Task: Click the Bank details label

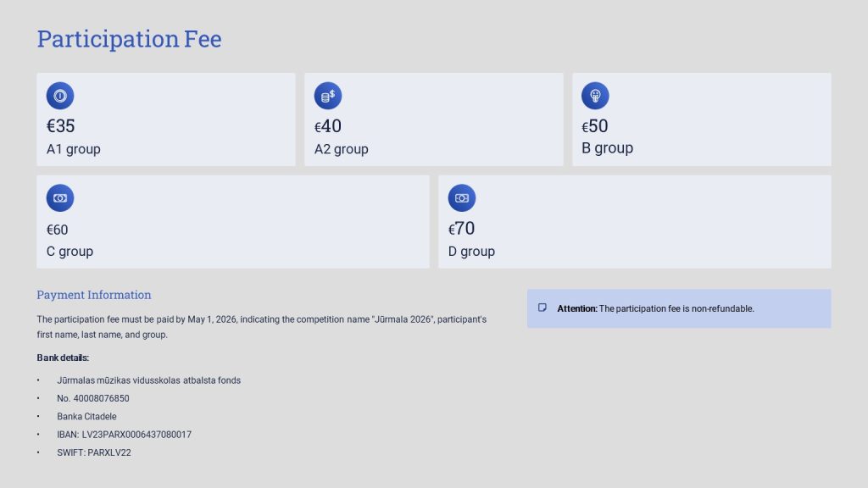Action: pos(63,358)
